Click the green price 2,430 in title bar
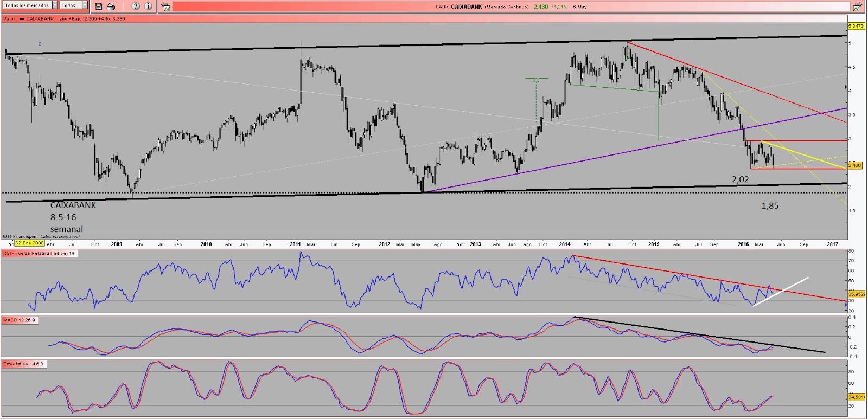 (540, 7)
